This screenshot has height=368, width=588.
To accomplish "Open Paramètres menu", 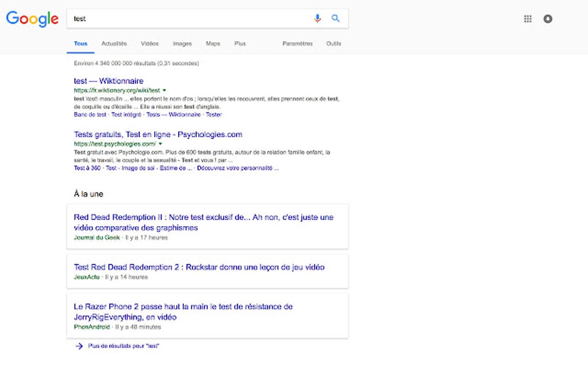I will click(297, 43).
